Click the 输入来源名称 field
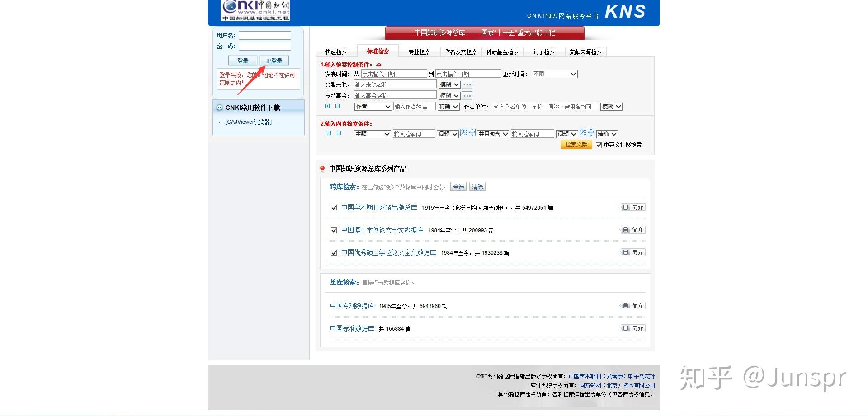This screenshot has height=416, width=868. pyautogui.click(x=395, y=84)
